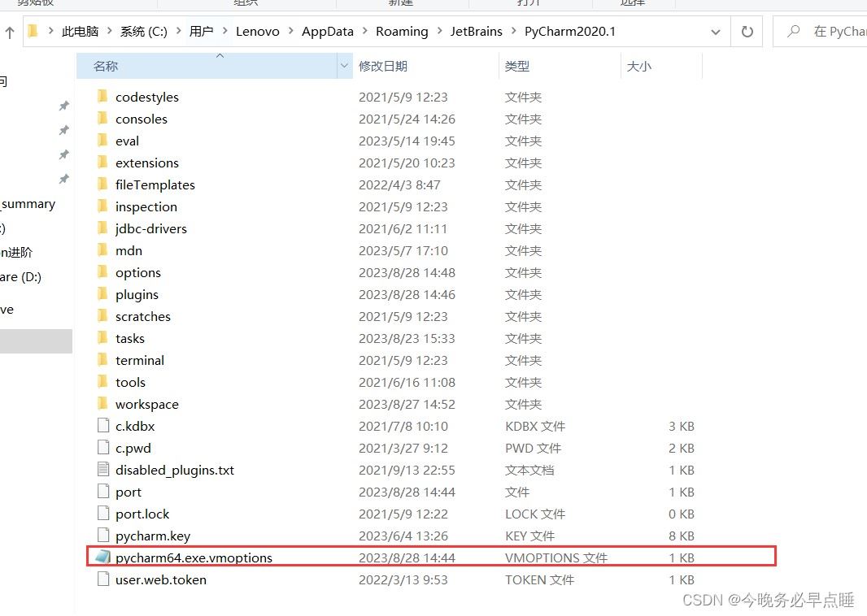Select the workspace folder icon
Viewport: 867px width, 616px height.
click(102, 404)
